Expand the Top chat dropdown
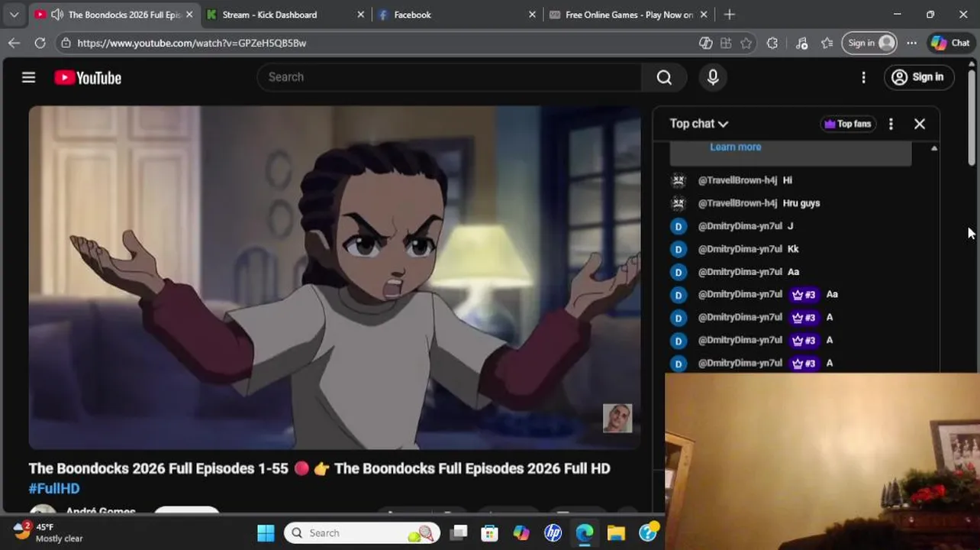This screenshot has height=550, width=980. tap(698, 124)
